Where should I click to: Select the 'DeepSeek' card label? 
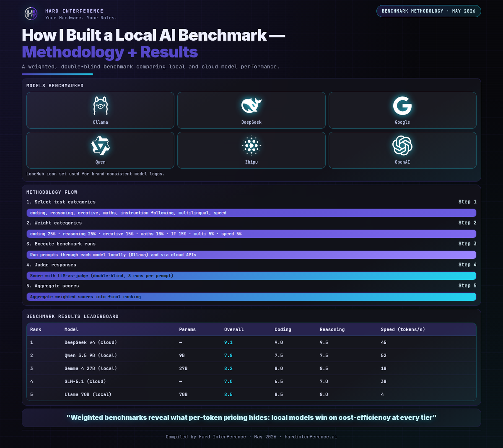tap(251, 122)
